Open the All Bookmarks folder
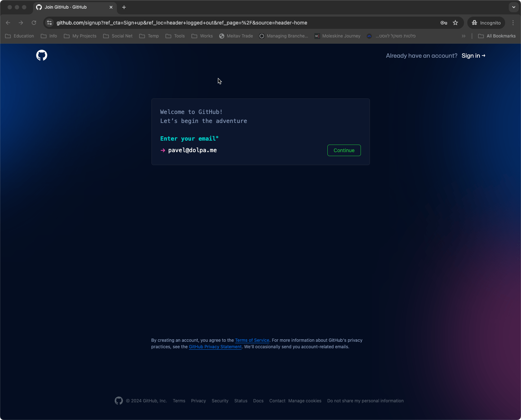 (x=497, y=36)
